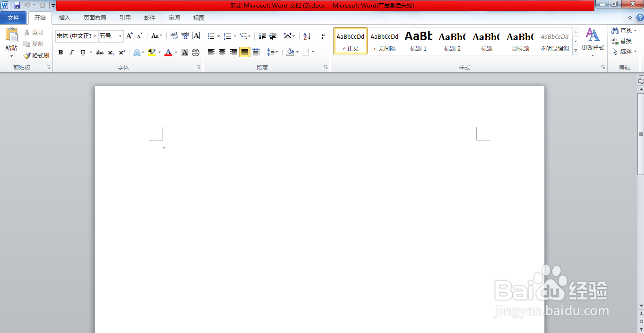Toggle Align Left paragraph alignment
The height and width of the screenshot is (333, 644).
211,52
